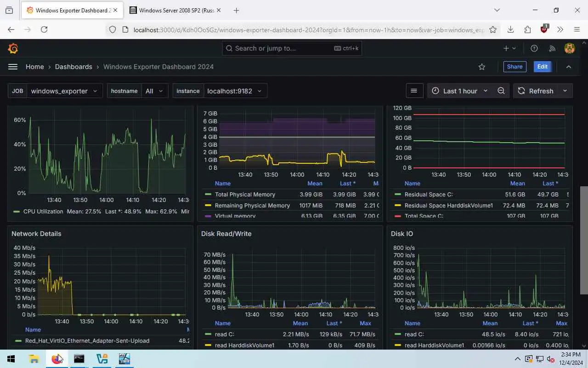
Task: Show more toolbar items chevron
Action: point(560,29)
